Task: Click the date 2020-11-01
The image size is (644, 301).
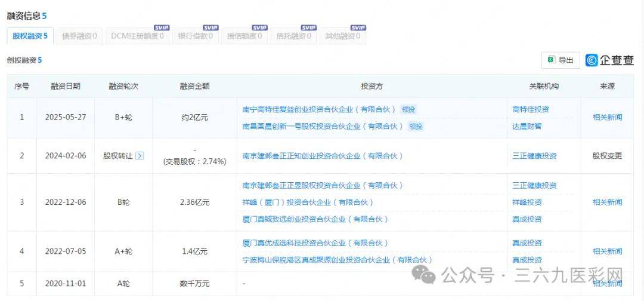Action: point(66,284)
